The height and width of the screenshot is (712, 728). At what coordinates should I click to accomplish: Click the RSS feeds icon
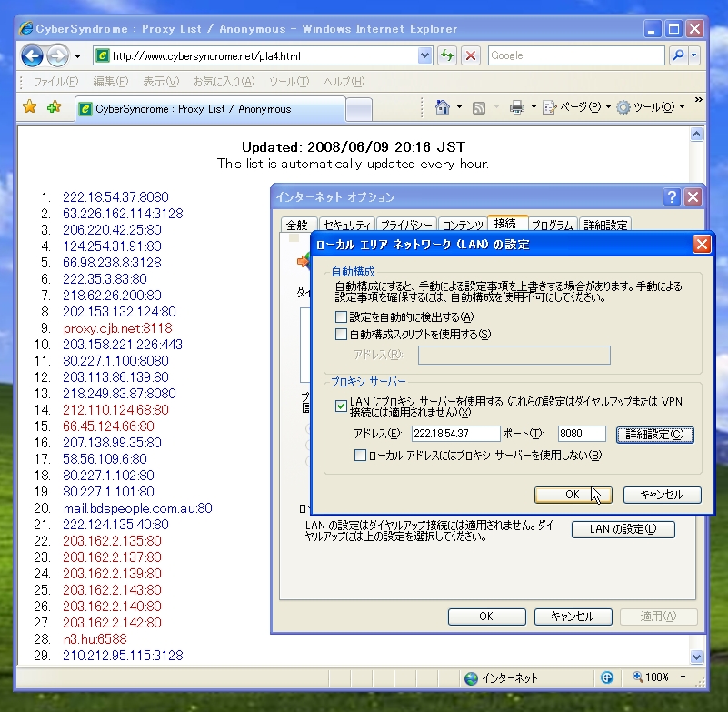coord(479,107)
